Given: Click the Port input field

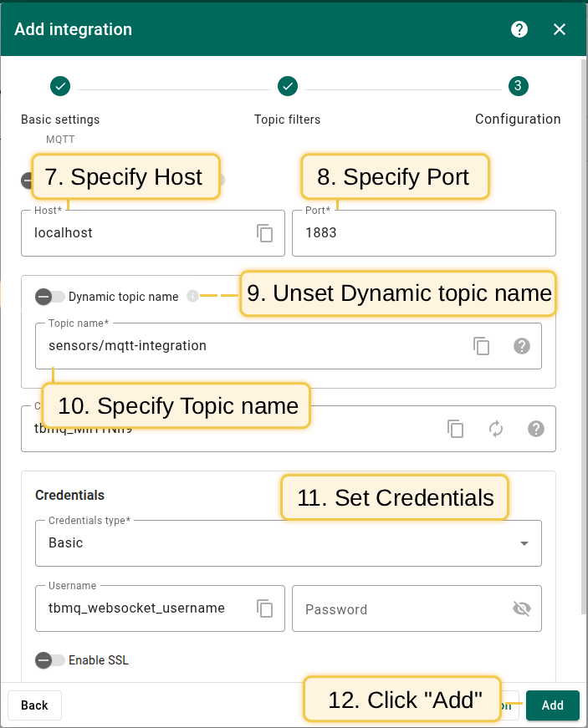Looking at the screenshot, I should click(423, 233).
